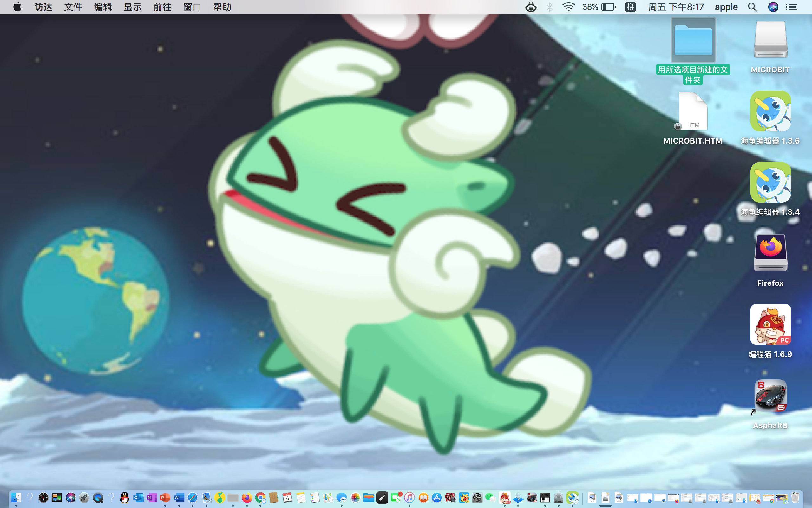Screen dimensions: 812x508
Task: Open Notification Center list icon
Action: pos(792,7)
